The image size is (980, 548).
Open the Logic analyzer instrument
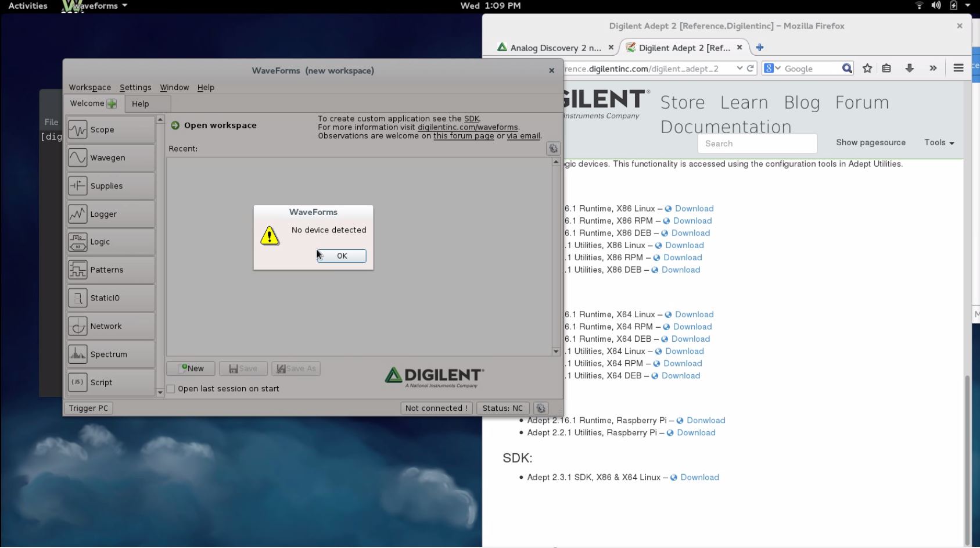pos(111,242)
